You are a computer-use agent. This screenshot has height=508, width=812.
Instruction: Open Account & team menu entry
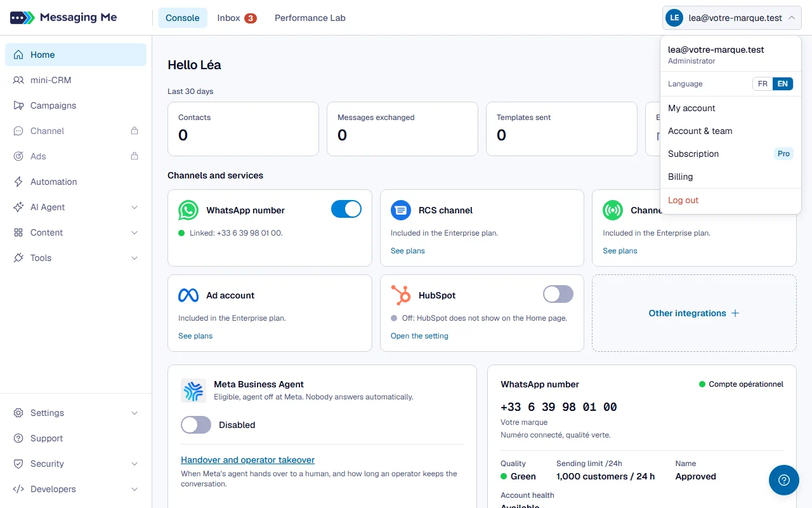(x=731, y=131)
